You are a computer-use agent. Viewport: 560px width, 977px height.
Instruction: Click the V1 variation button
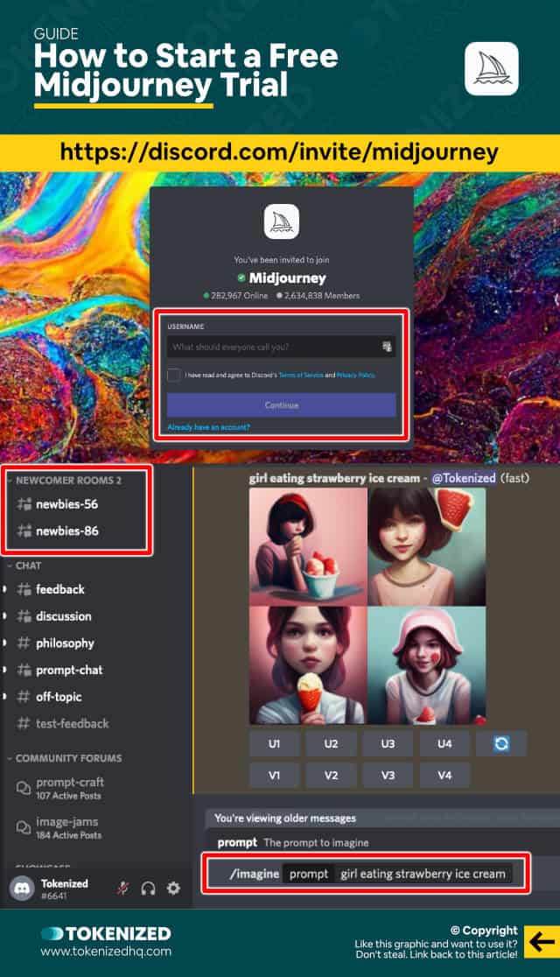click(275, 775)
